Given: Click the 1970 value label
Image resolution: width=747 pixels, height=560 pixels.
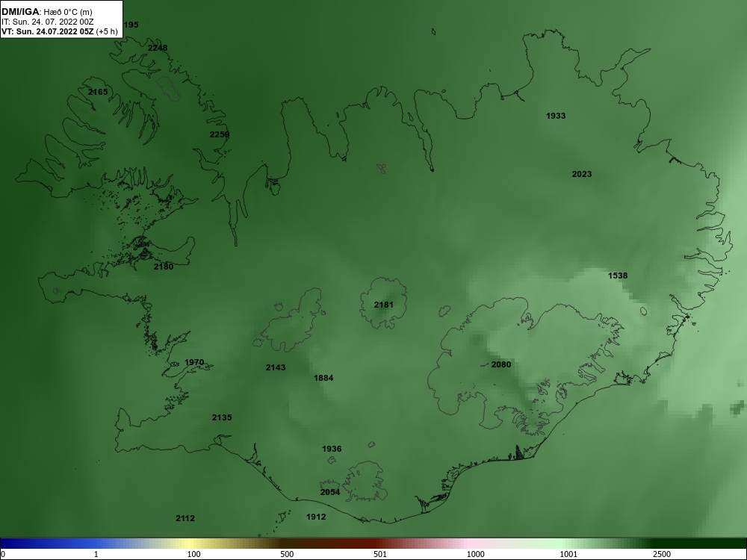Looking at the screenshot, I should (x=194, y=362).
